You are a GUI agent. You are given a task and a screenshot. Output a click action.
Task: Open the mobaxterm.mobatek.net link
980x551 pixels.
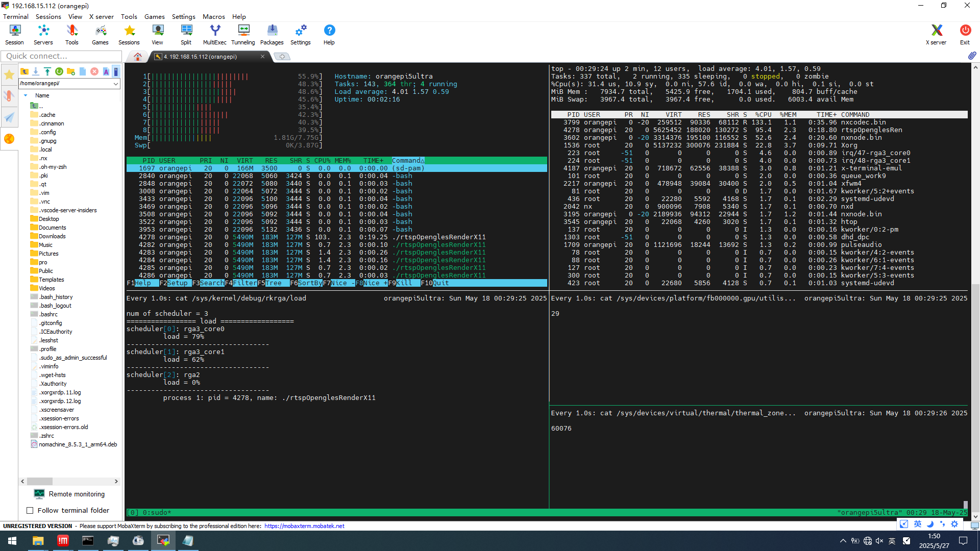(x=304, y=526)
